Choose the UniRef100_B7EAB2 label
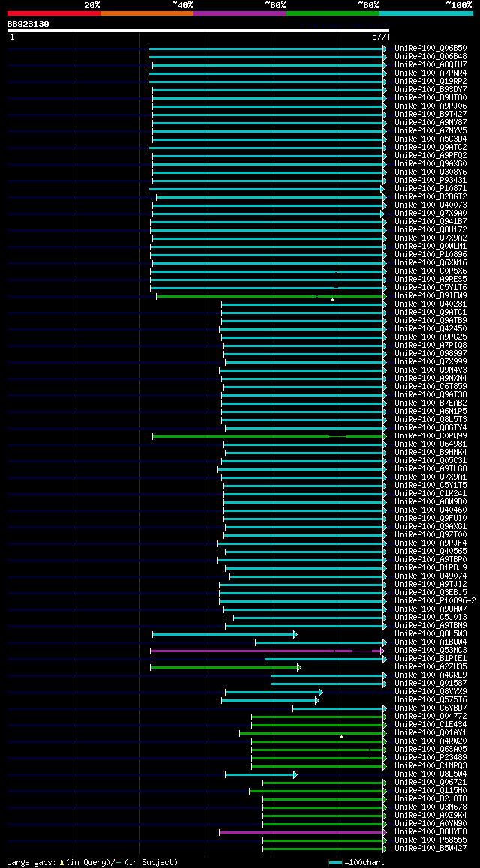480x868 pixels. click(430, 403)
